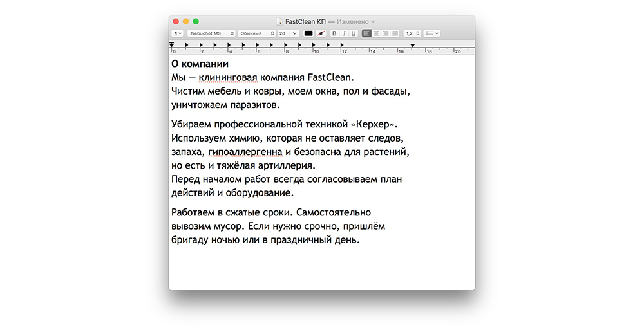Click the line starting Перед началом работ

point(287,179)
